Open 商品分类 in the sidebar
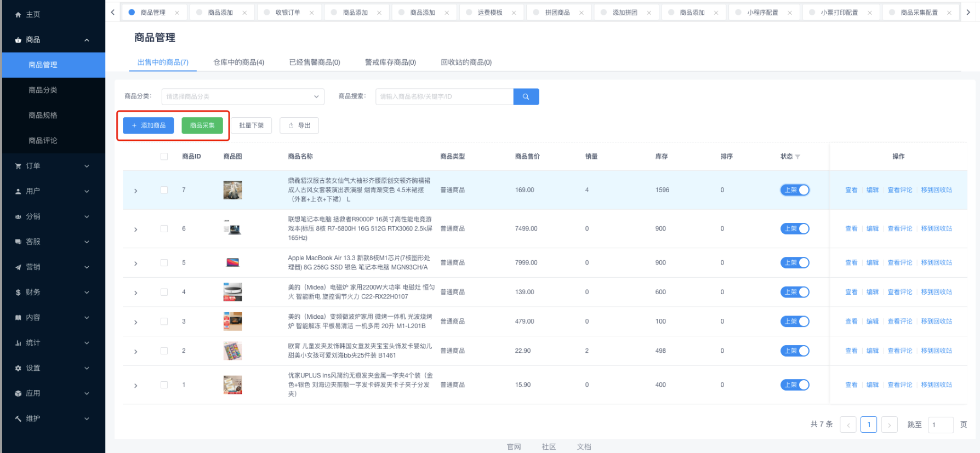Screen dimensions: 980x453 point(43,90)
